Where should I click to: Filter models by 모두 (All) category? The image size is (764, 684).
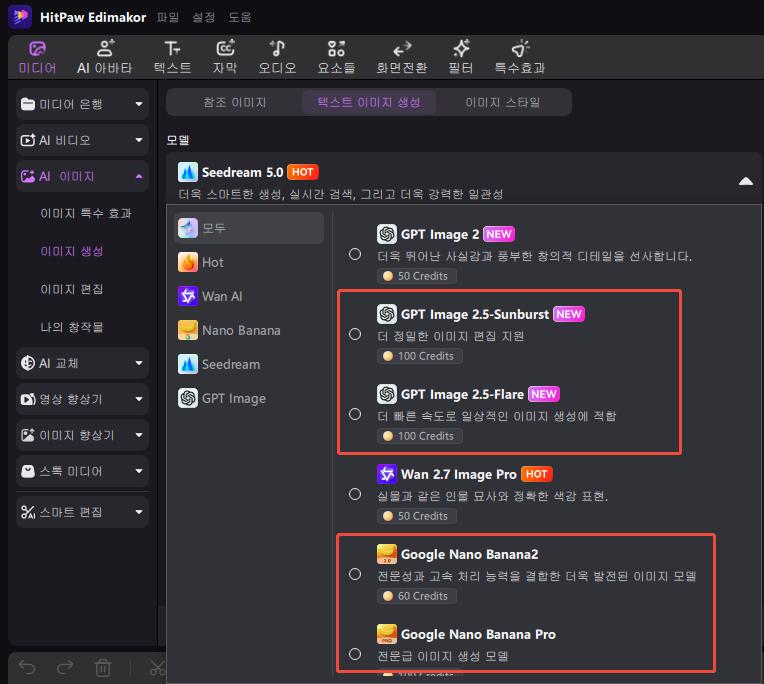tap(249, 228)
